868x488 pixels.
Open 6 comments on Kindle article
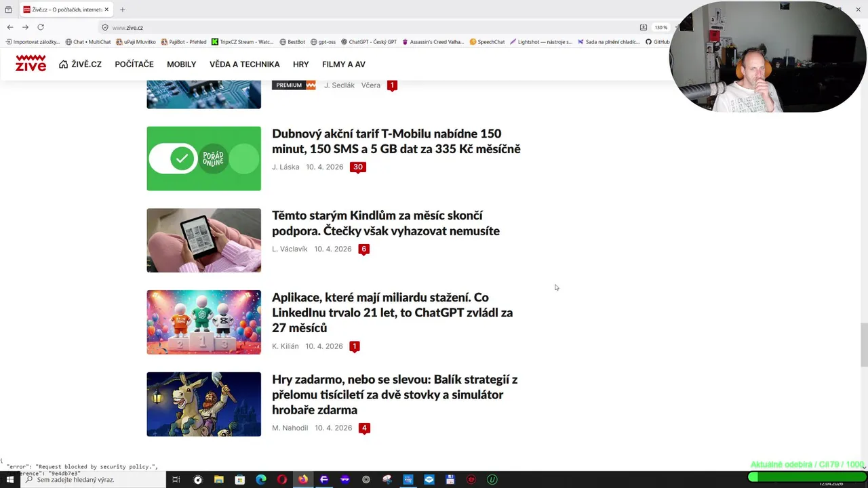(363, 249)
